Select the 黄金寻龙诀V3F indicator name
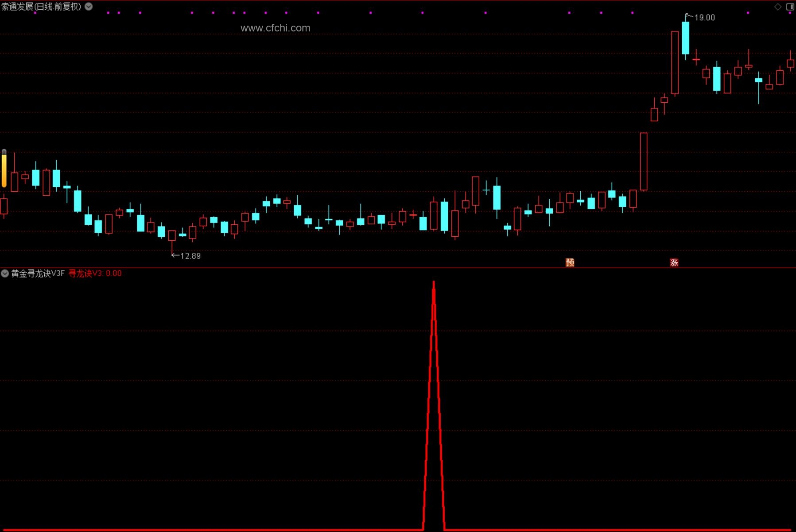 point(38,274)
